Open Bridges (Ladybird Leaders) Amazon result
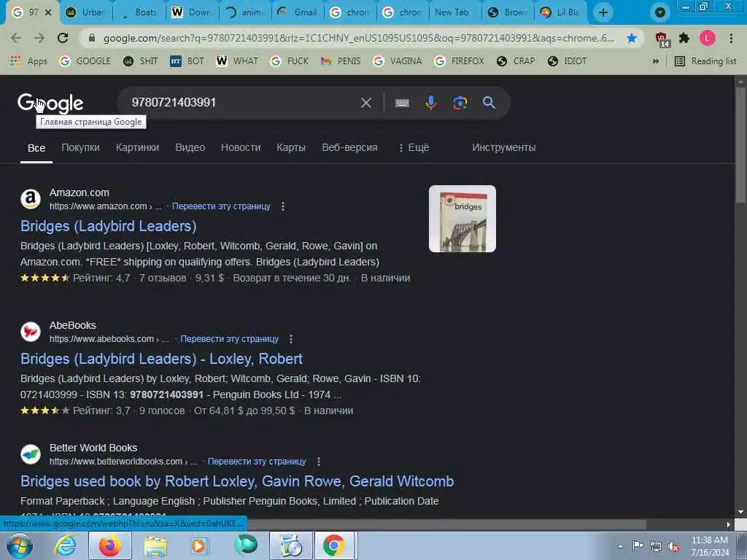The height and width of the screenshot is (560, 747). coord(108,226)
